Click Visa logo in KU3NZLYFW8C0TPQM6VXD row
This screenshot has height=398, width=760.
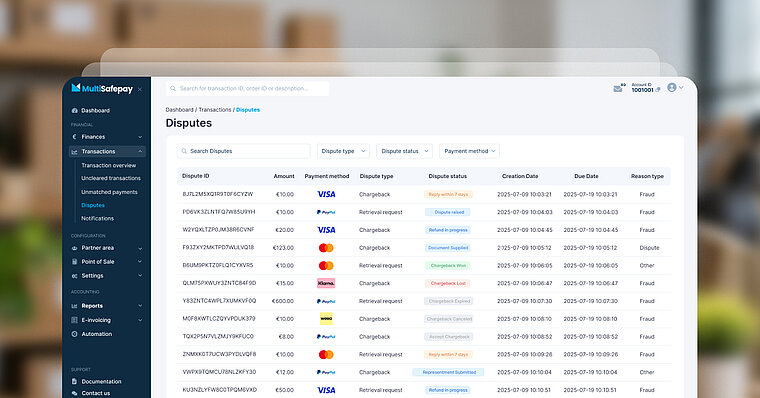click(x=326, y=390)
